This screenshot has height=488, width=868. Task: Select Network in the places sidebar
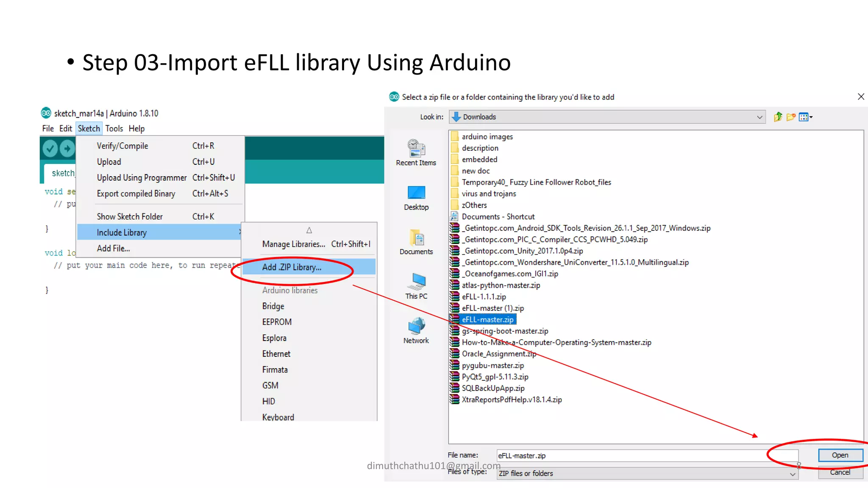416,331
